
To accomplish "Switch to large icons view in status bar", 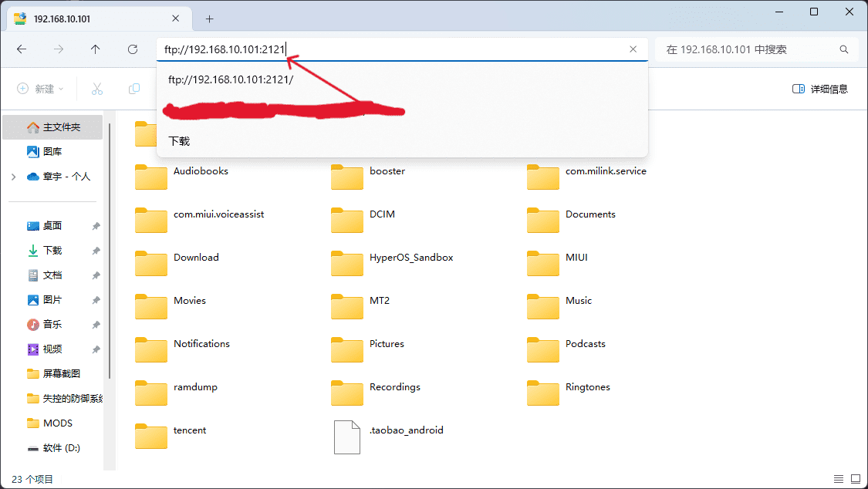I will point(856,479).
